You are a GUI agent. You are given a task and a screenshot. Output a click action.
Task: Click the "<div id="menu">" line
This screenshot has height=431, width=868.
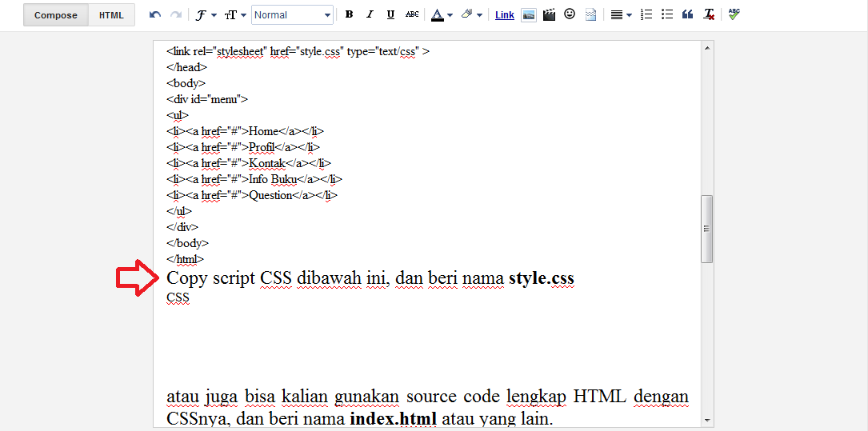207,100
